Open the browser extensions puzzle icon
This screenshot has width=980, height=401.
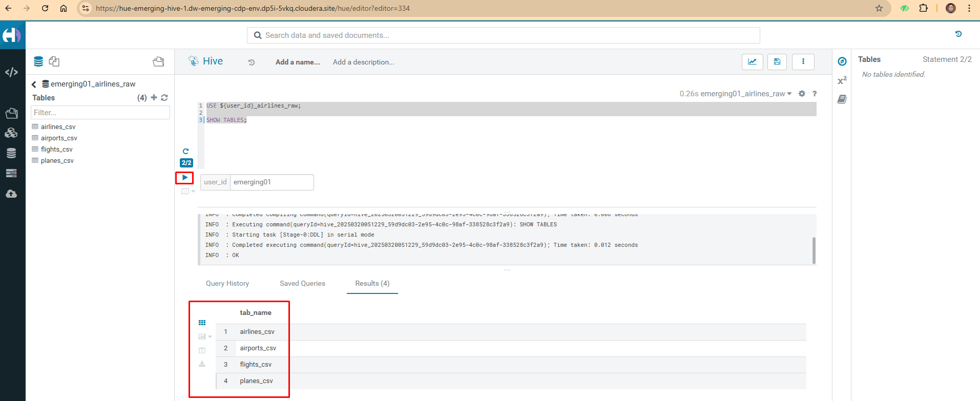923,8
